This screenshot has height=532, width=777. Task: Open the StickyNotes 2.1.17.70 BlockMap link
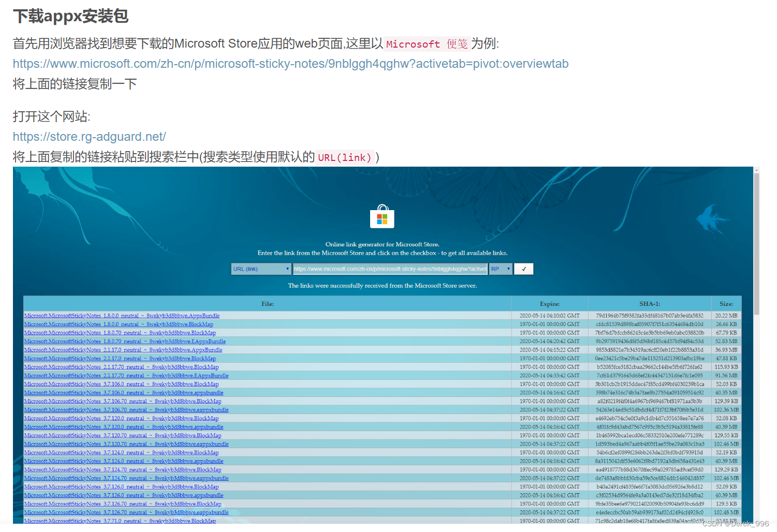pos(121,367)
